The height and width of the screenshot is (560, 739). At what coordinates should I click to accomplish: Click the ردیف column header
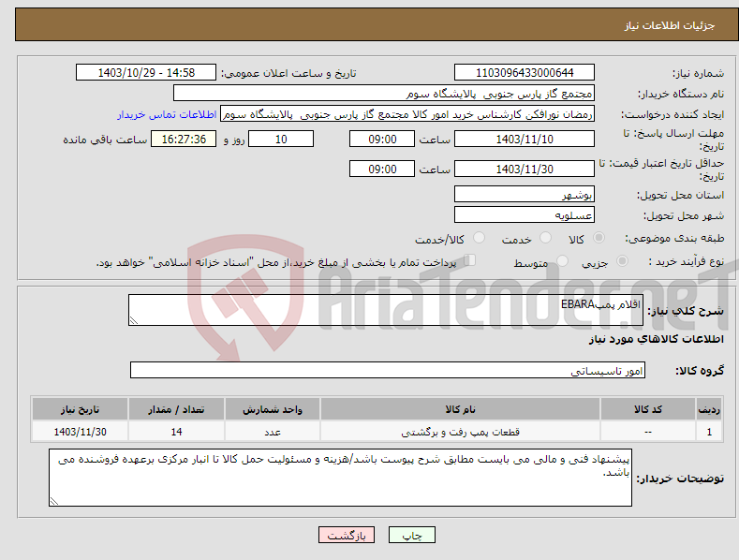point(709,409)
